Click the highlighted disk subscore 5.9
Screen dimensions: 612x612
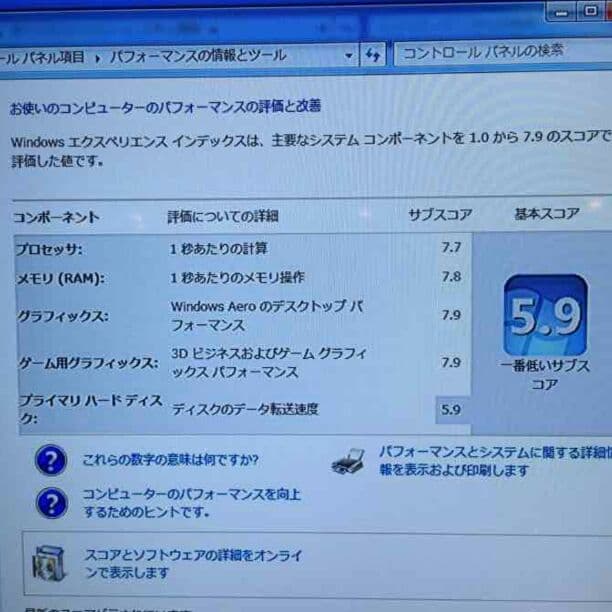tap(452, 410)
